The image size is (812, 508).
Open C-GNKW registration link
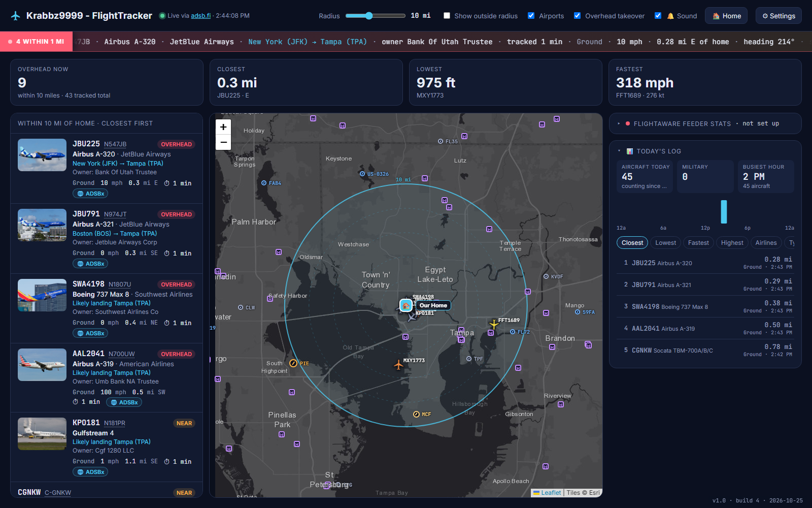tap(58, 493)
